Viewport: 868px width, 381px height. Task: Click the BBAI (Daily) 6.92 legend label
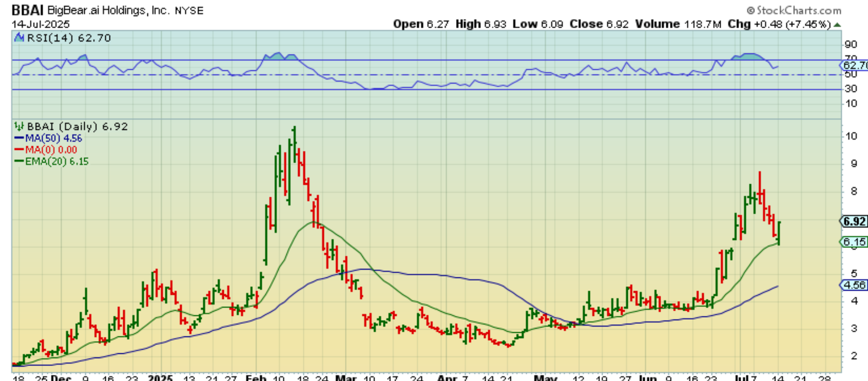[77, 127]
